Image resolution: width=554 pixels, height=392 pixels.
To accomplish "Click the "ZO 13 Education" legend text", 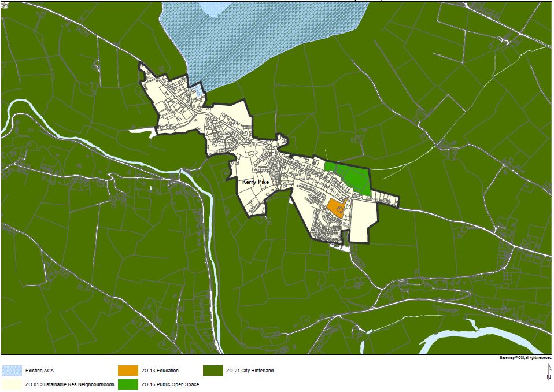I will (160, 371).
